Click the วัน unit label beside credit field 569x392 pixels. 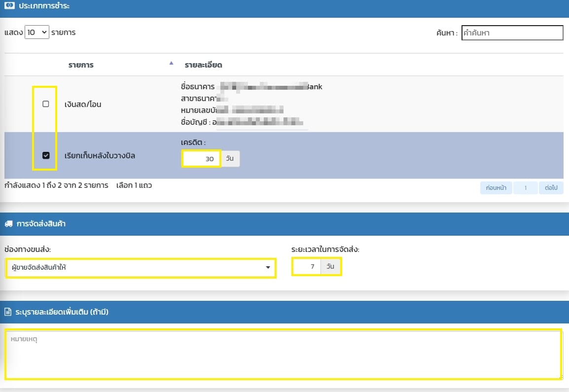[x=230, y=159]
